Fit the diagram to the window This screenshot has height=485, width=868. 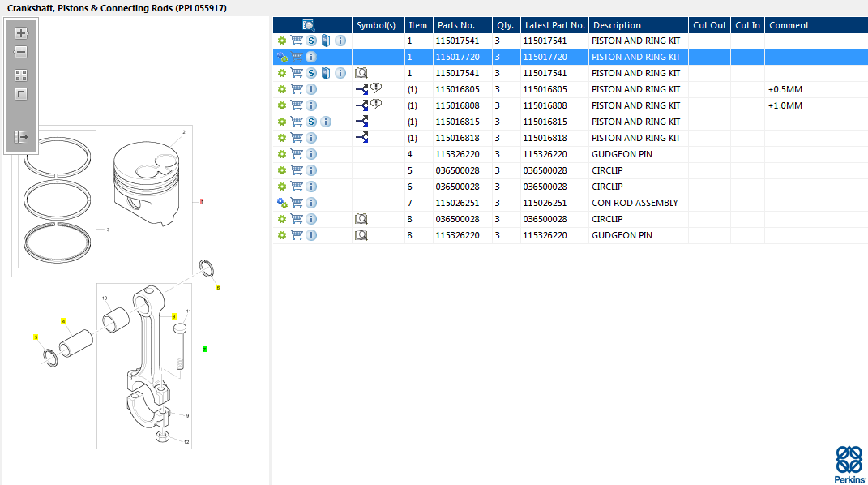(21, 94)
